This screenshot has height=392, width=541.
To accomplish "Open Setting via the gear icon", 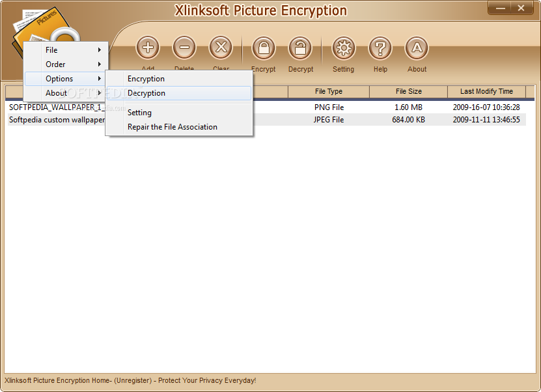I will pos(344,48).
